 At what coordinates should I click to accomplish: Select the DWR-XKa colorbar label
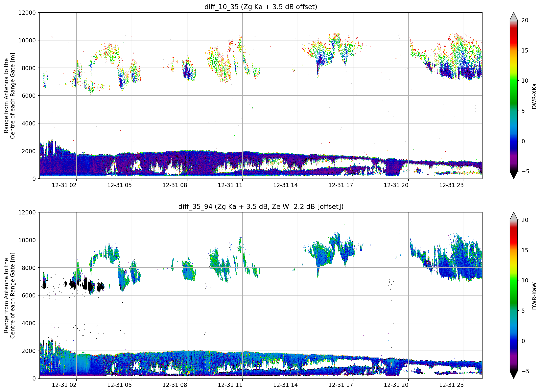[x=534, y=96]
